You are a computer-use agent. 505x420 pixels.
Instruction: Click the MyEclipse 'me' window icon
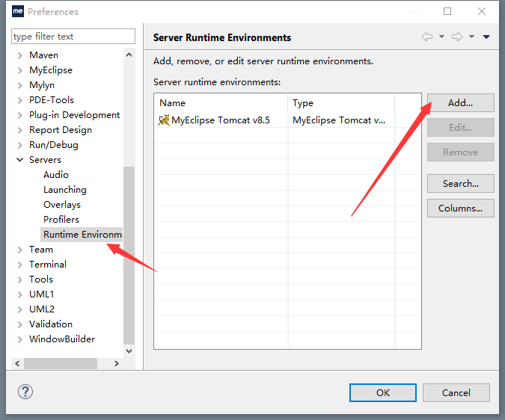[x=18, y=11]
